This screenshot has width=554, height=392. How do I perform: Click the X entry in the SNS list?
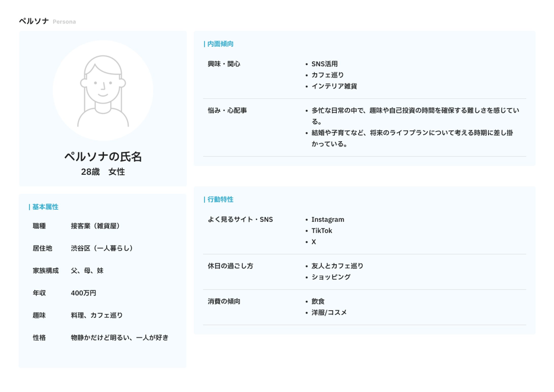[314, 242]
